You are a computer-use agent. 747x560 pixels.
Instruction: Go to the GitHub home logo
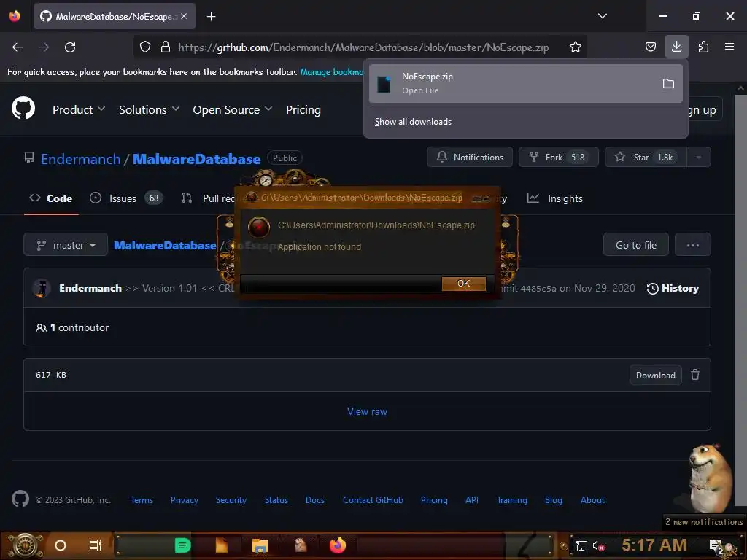point(23,108)
